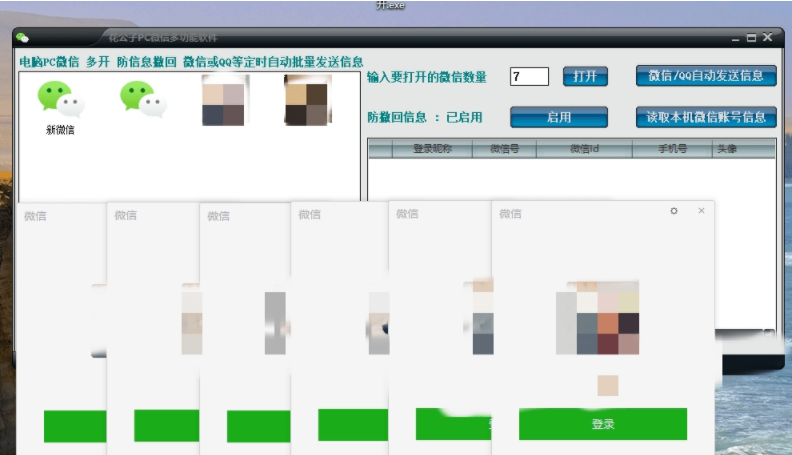The image size is (792, 455).
Task: Click the 防撤回信息 : 已启用 status label
Action: (x=425, y=118)
